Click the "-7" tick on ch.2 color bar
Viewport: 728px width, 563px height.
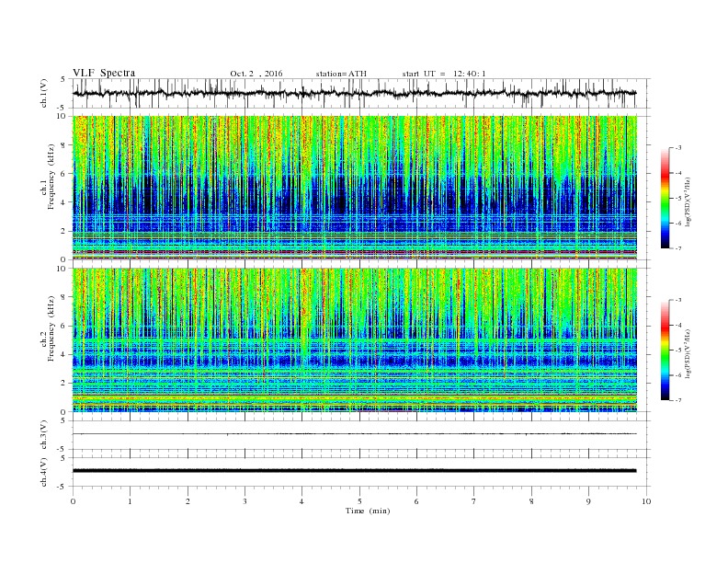[x=677, y=400]
